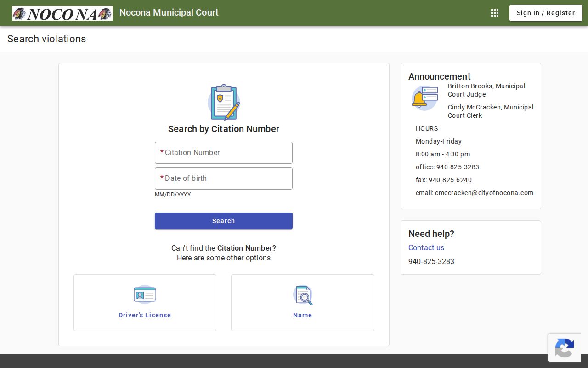This screenshot has height=368, width=588.
Task: Search by Driver's License option
Action: [145, 303]
